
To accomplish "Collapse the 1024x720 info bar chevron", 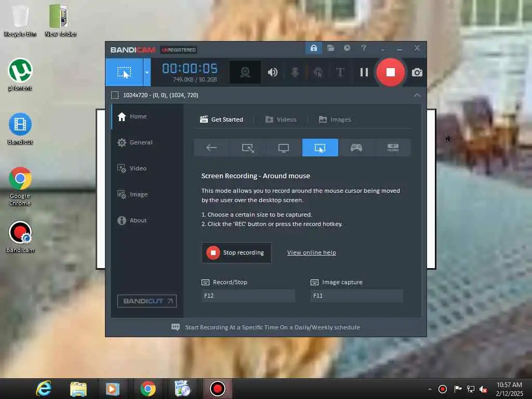I will pos(417,96).
